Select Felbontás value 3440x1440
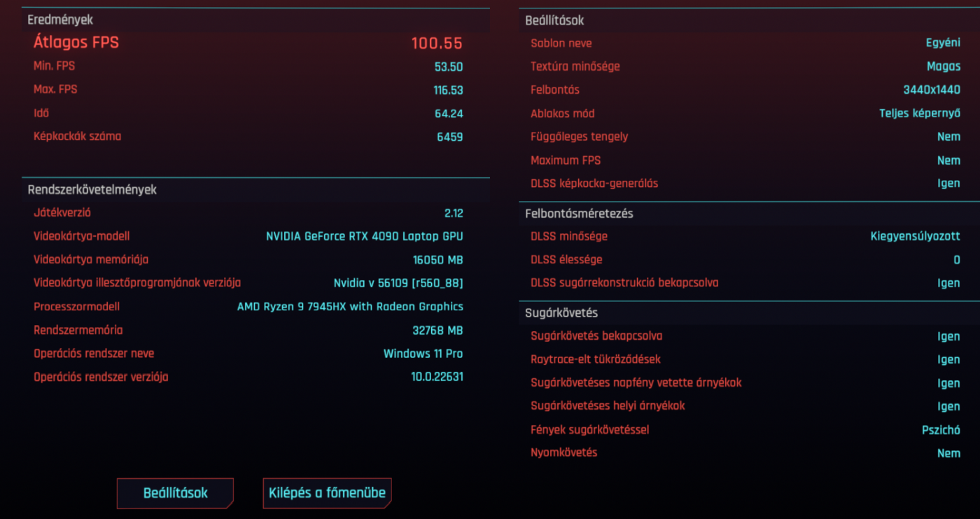This screenshot has height=519, width=980. pos(932,90)
